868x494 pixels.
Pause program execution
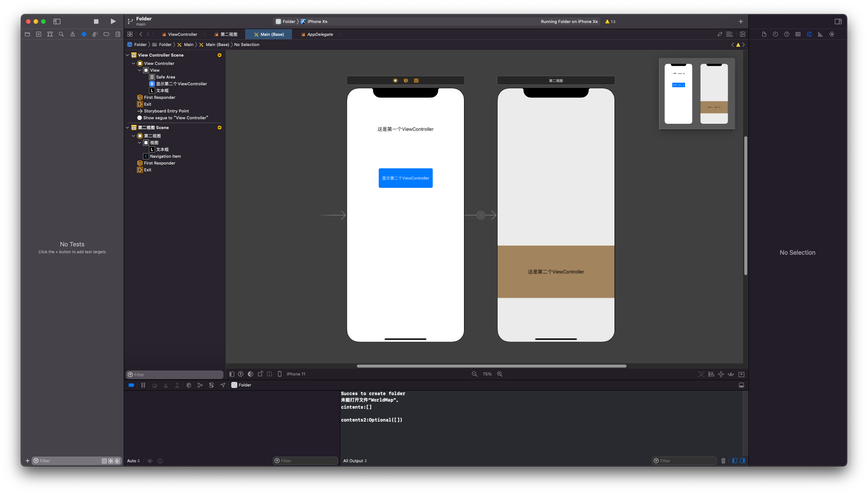pyautogui.click(x=143, y=385)
